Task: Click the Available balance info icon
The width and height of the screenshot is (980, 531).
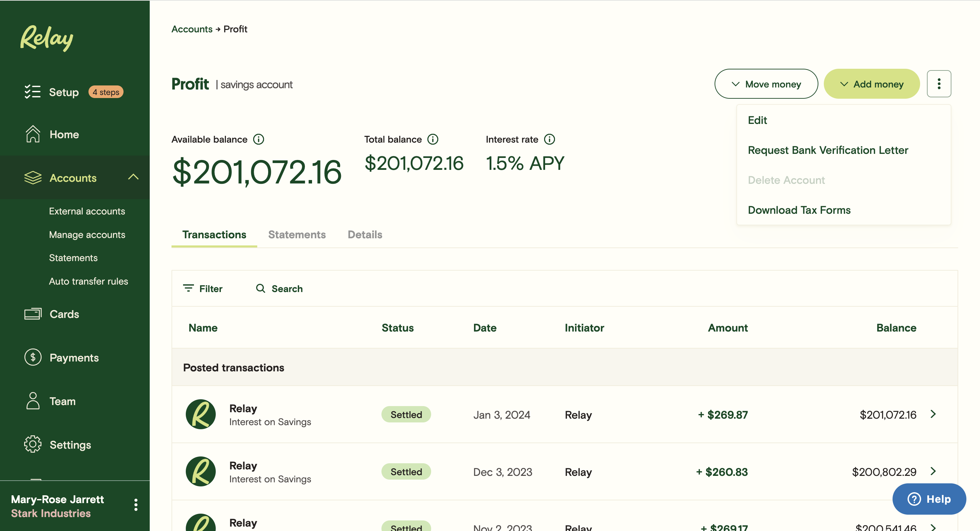Action: pyautogui.click(x=259, y=139)
